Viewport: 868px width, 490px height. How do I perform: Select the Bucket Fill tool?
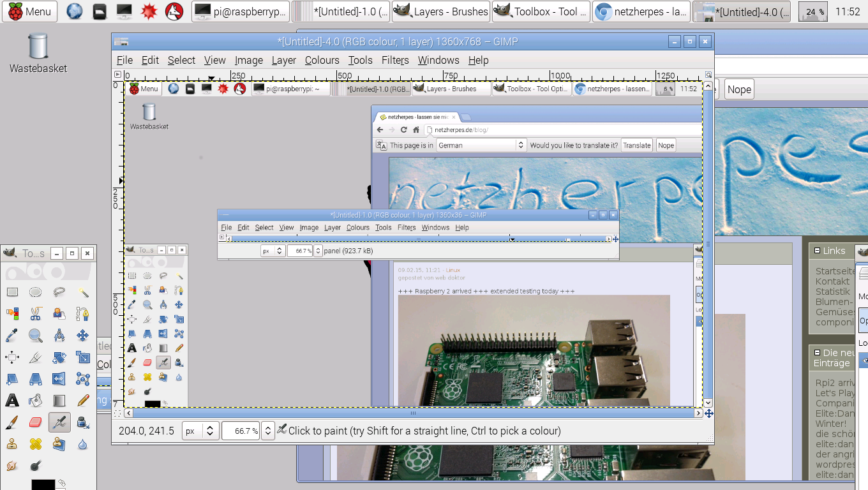pyautogui.click(x=36, y=401)
